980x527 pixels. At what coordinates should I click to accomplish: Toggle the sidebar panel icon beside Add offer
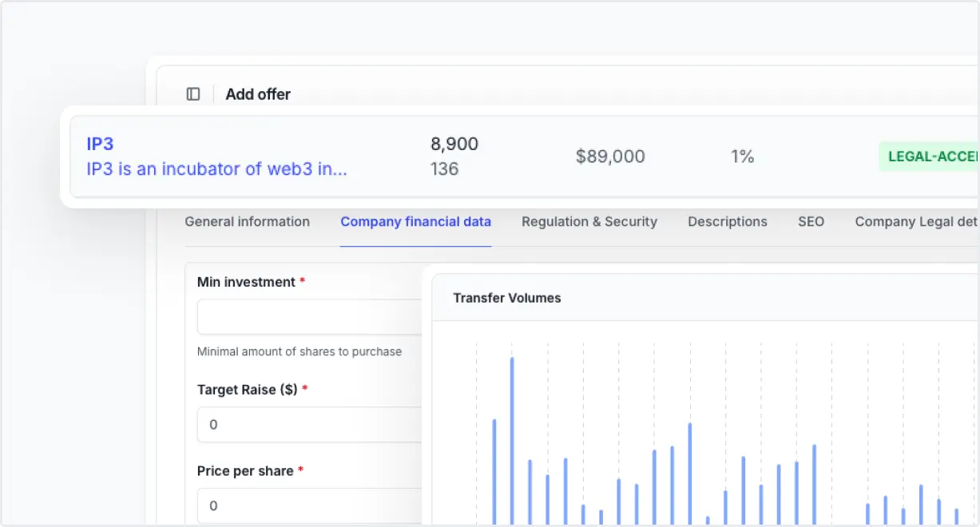193,94
